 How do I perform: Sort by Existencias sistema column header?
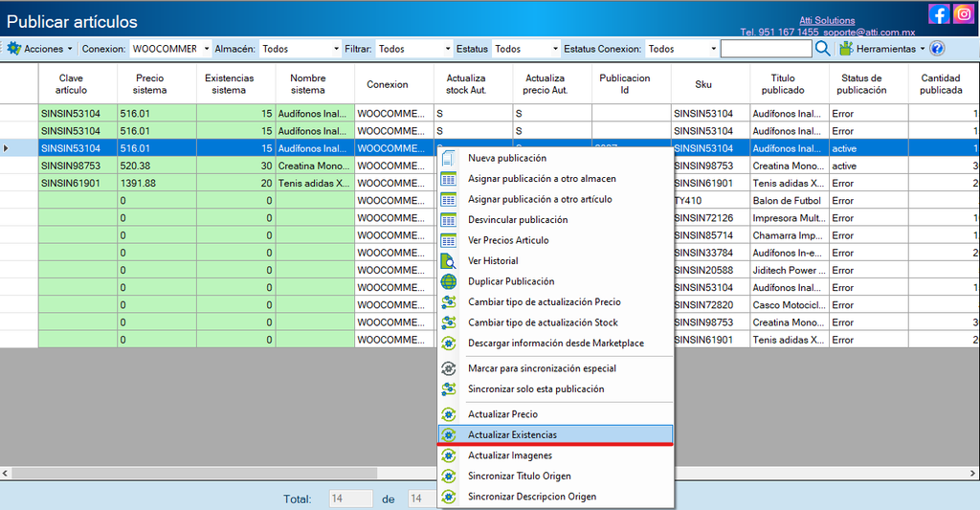coord(235,84)
